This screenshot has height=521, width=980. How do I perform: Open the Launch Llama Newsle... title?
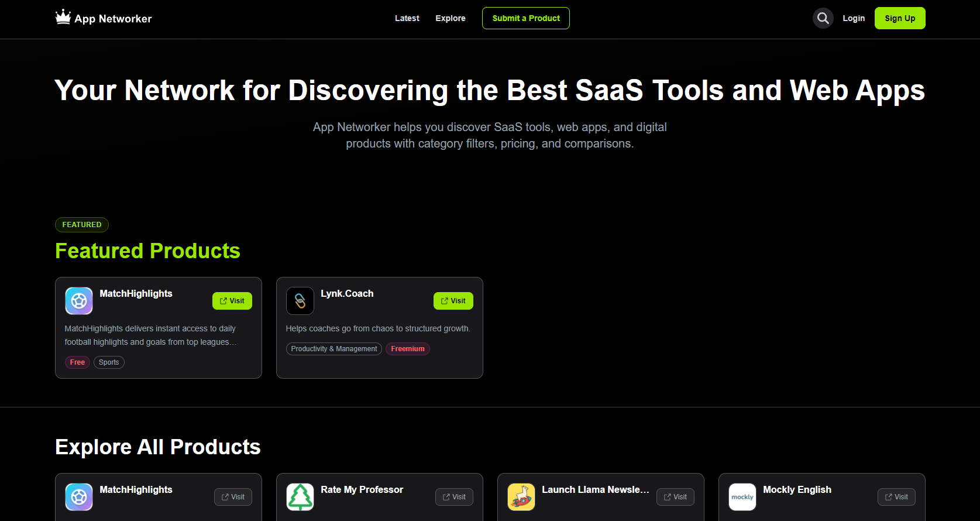point(596,489)
